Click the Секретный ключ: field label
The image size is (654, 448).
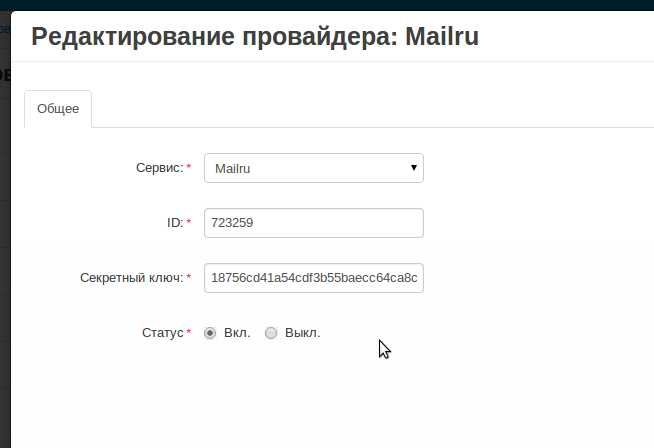coord(131,278)
